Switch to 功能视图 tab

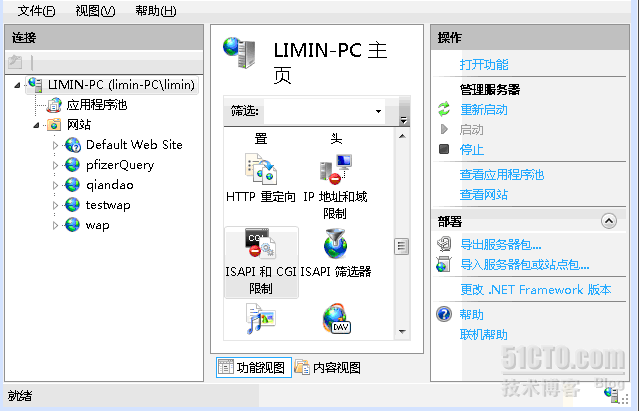tap(254, 367)
